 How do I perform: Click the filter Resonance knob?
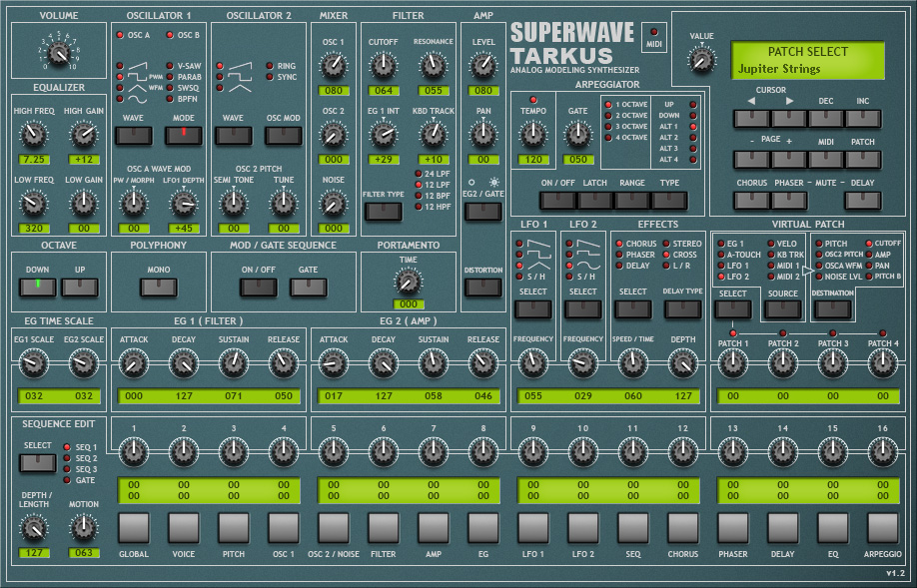pos(434,66)
